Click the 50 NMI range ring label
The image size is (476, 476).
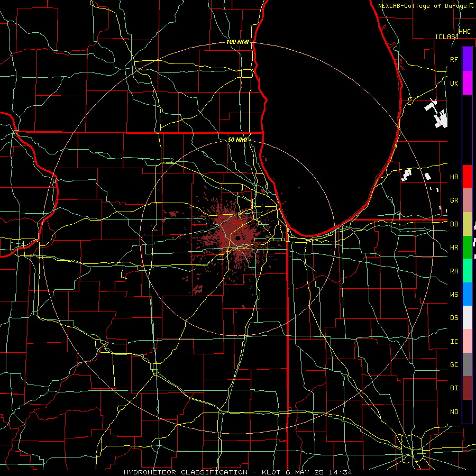pos(237,140)
